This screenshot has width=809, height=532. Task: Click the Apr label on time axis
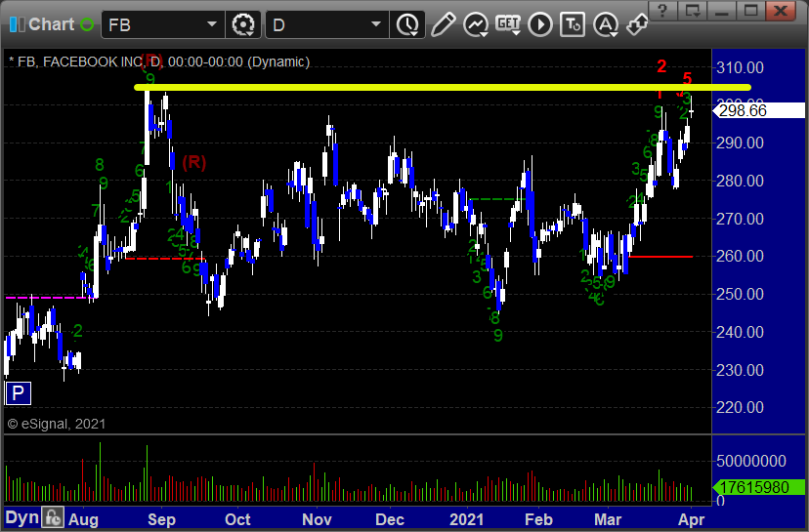[x=691, y=519]
